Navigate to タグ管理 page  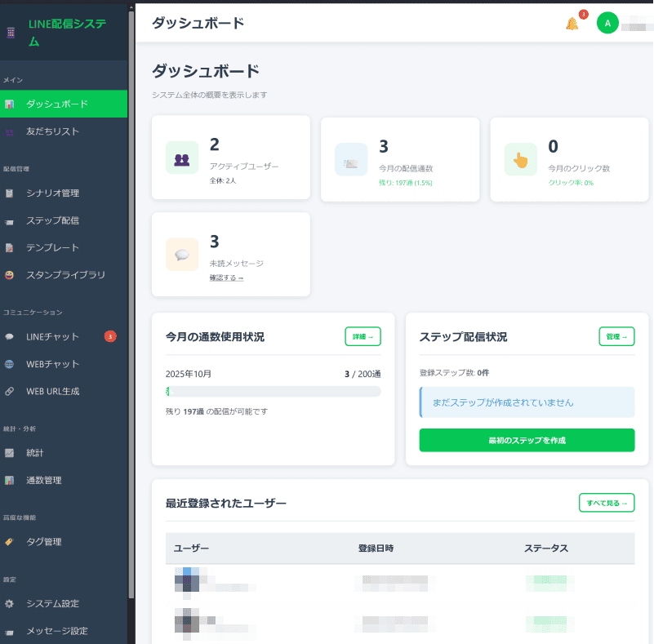[x=43, y=542]
